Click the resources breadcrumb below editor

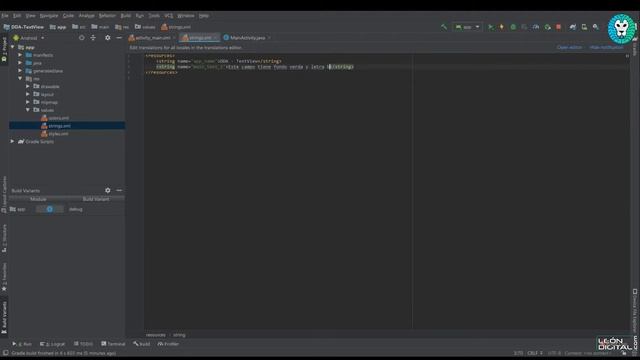point(156,335)
